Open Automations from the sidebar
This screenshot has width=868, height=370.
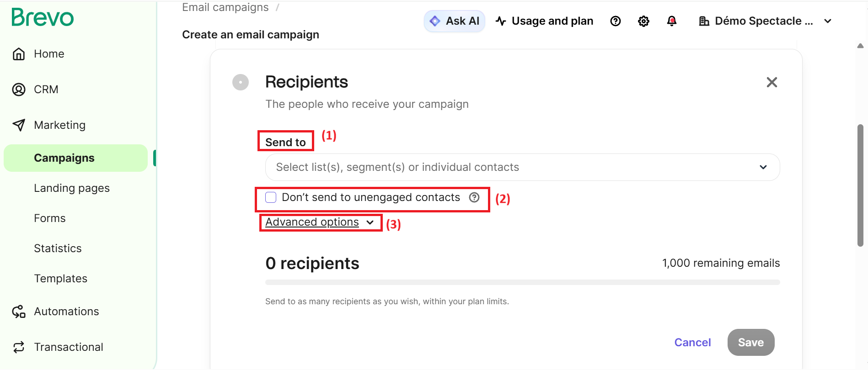point(66,312)
